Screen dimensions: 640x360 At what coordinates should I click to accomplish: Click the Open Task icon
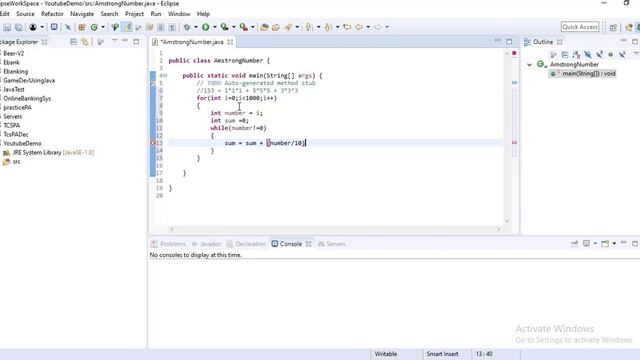click(x=276, y=27)
